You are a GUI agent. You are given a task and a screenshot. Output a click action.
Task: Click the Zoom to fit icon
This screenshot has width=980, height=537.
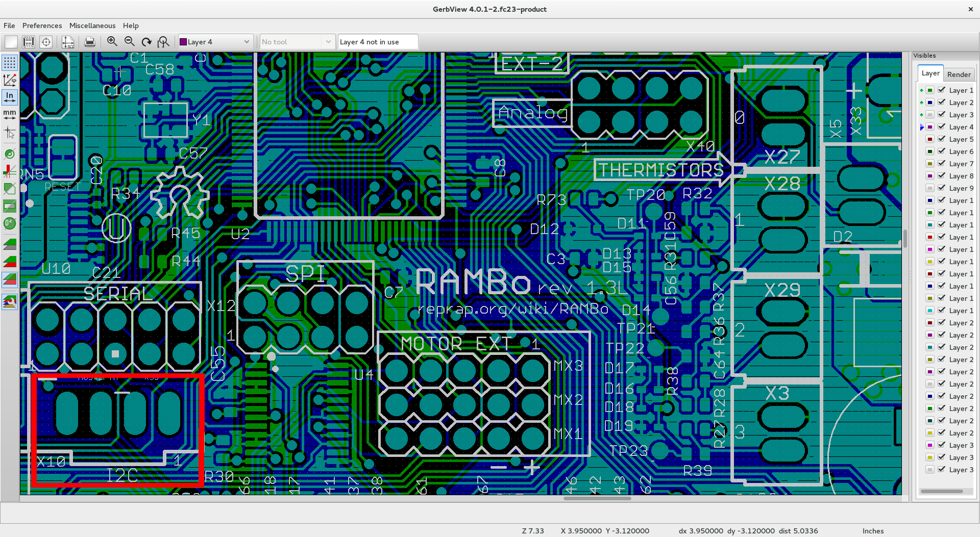(163, 42)
